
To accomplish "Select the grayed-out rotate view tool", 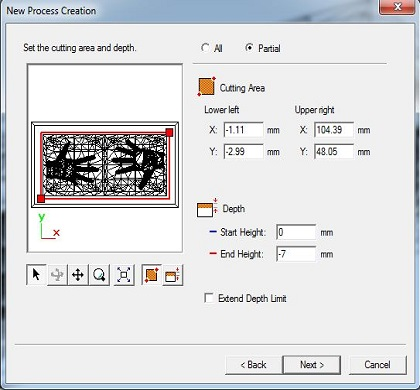I will coord(57,275).
